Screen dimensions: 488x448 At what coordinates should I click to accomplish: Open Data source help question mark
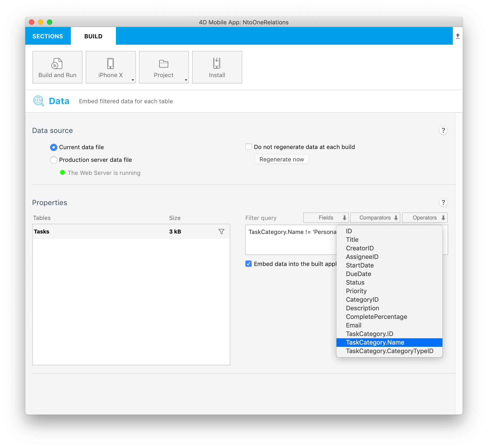point(443,130)
